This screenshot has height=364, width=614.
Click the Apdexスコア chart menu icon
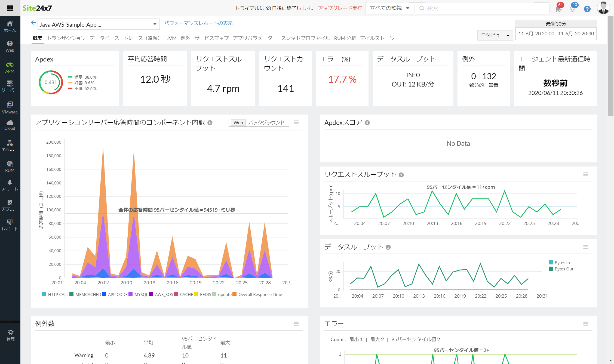(x=586, y=122)
